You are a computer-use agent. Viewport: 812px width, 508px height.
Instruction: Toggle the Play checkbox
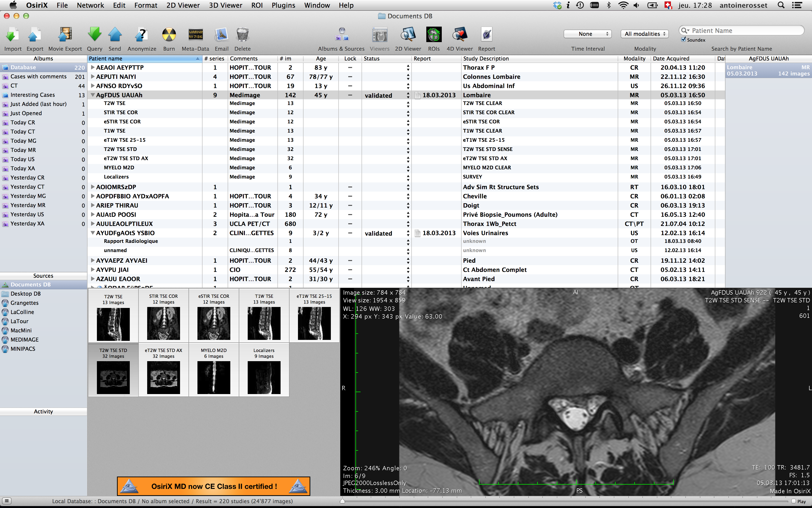click(x=794, y=501)
